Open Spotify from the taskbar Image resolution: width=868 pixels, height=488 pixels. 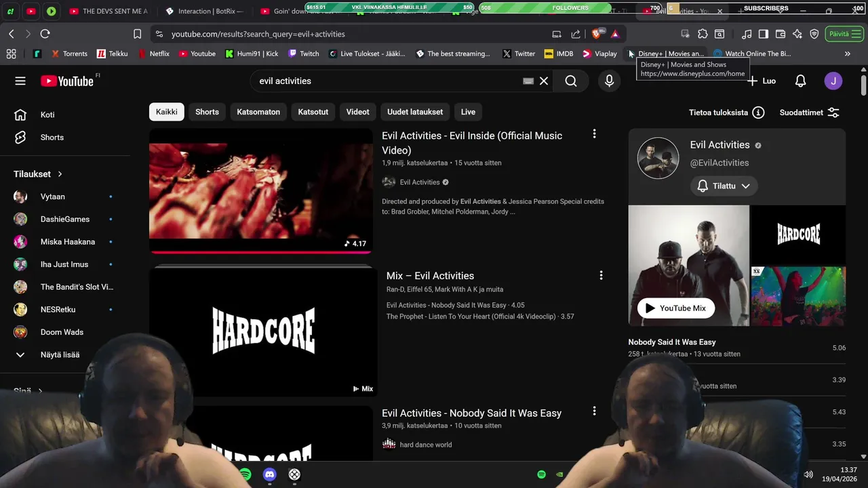(245, 474)
